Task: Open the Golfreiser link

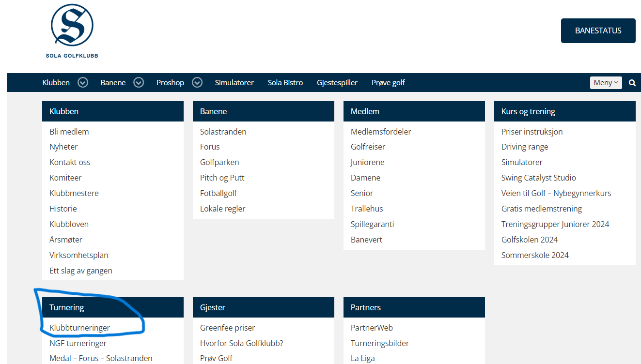Action: point(368,147)
